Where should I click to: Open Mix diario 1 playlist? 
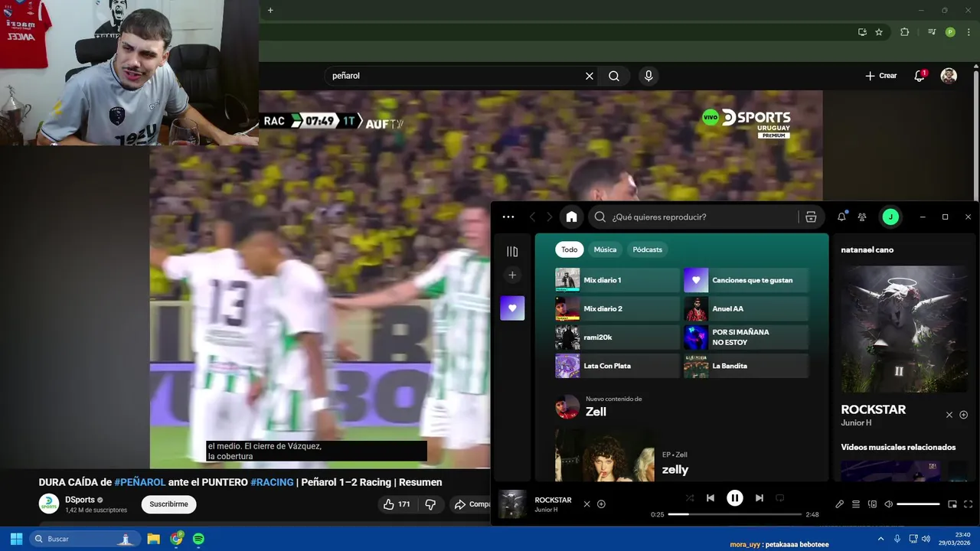(617, 280)
